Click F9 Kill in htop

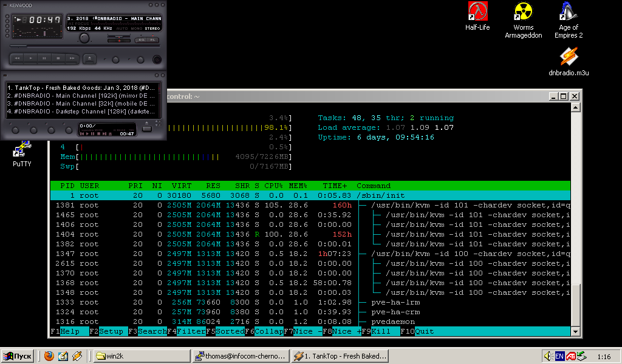coord(381,331)
